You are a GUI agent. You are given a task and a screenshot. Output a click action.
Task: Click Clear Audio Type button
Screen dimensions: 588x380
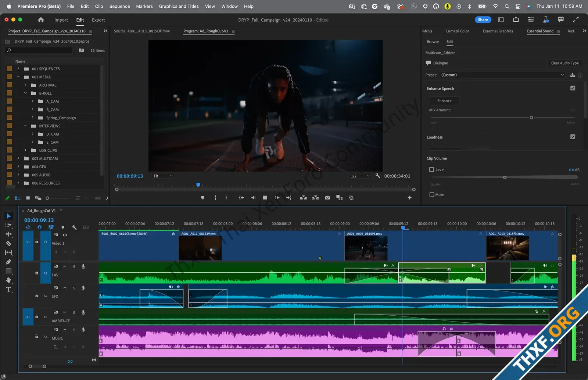pos(564,63)
